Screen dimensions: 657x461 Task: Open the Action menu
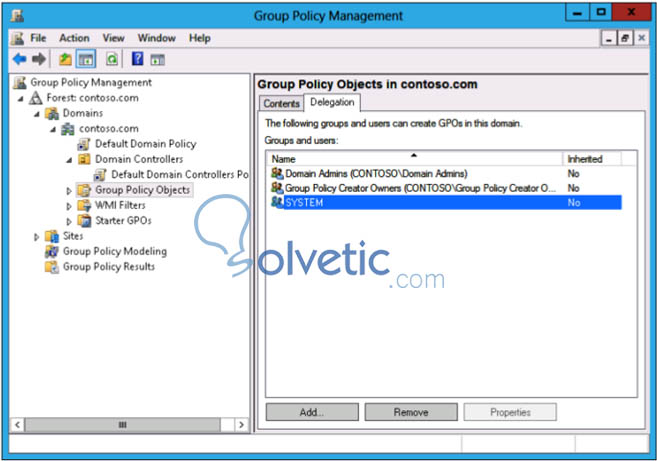[74, 38]
